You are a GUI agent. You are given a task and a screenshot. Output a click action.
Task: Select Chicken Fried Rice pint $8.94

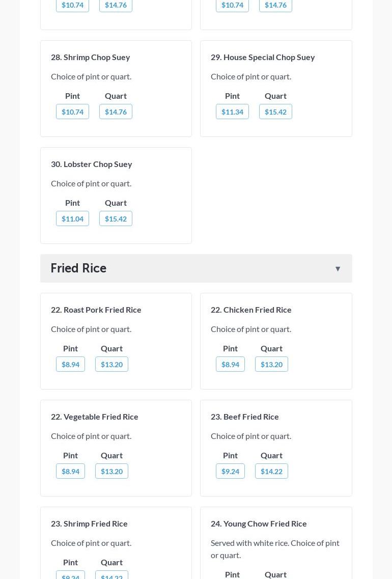(230, 364)
